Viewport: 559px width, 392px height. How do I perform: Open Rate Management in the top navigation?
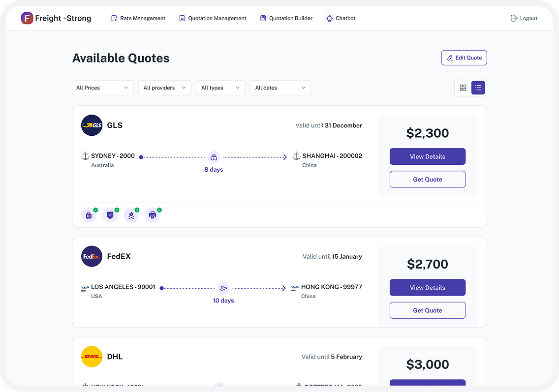pyautogui.click(x=138, y=18)
